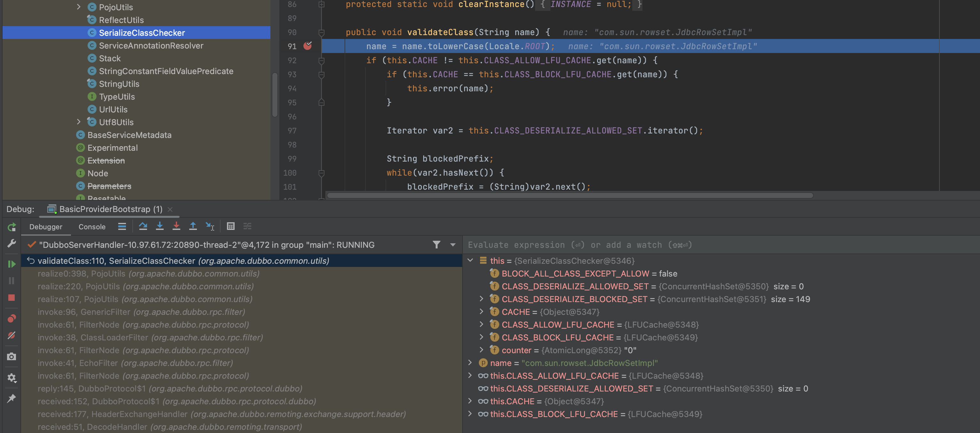The width and height of the screenshot is (980, 433).
Task: Select the invoke:41 EchoFilter frame
Action: pyautogui.click(x=242, y=363)
